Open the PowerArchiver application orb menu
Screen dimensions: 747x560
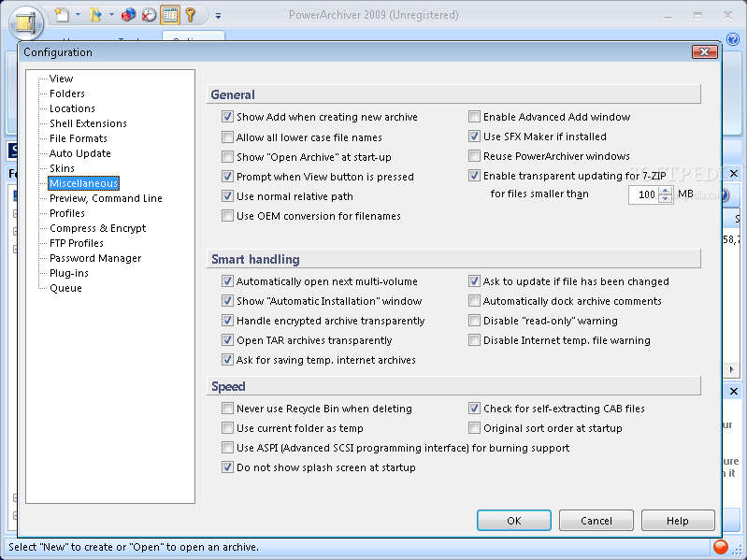(26, 22)
